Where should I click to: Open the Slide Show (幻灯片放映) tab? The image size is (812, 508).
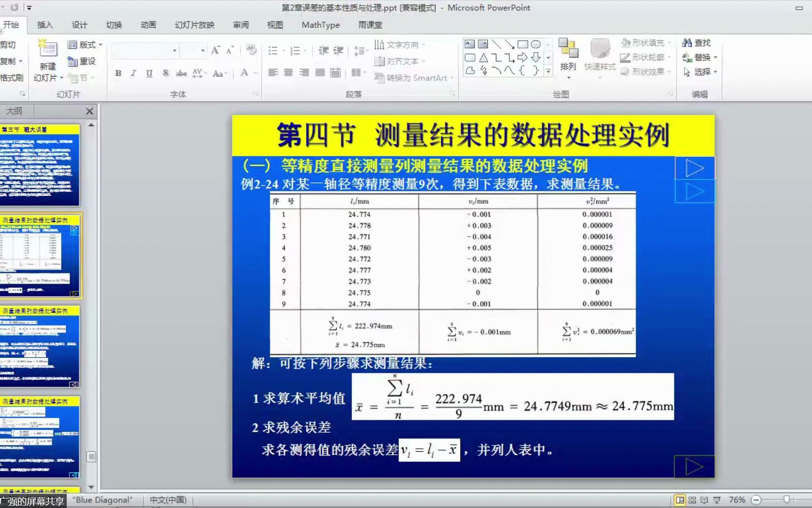(x=195, y=25)
